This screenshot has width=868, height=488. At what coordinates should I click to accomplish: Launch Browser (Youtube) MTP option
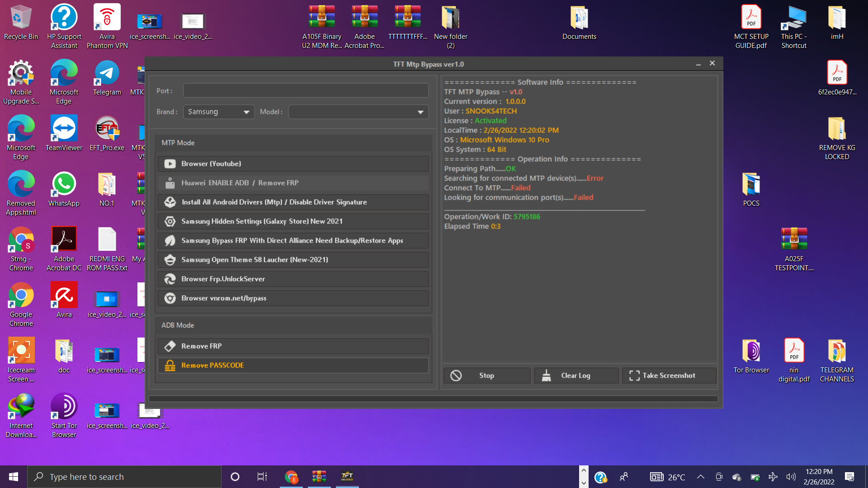coord(293,164)
